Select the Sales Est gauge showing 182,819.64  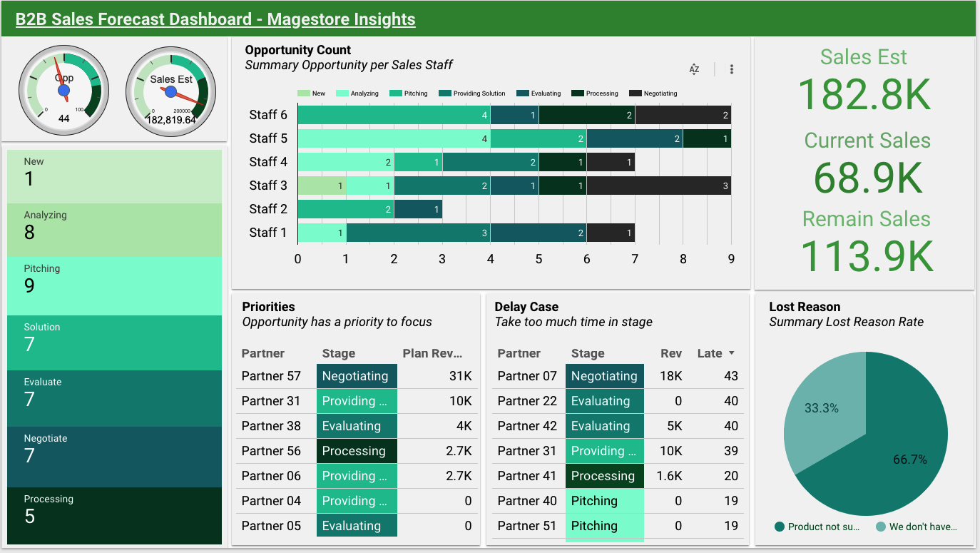coord(170,89)
